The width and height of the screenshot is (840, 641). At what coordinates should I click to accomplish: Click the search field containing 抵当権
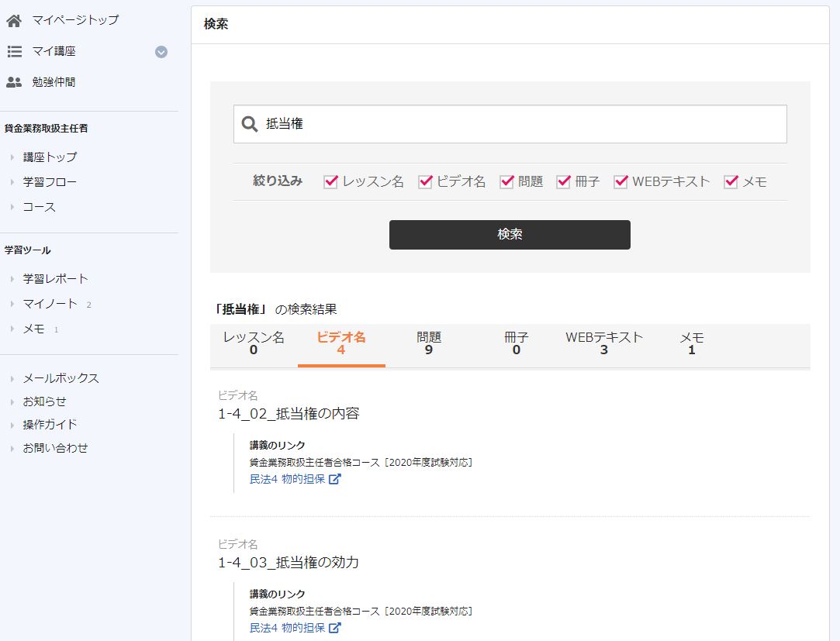[520, 124]
